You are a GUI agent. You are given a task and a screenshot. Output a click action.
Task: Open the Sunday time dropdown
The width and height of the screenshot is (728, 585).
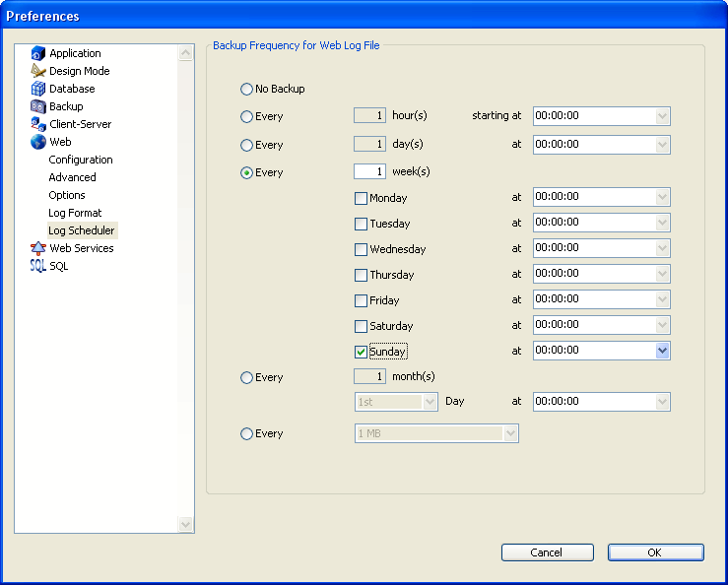(x=662, y=350)
